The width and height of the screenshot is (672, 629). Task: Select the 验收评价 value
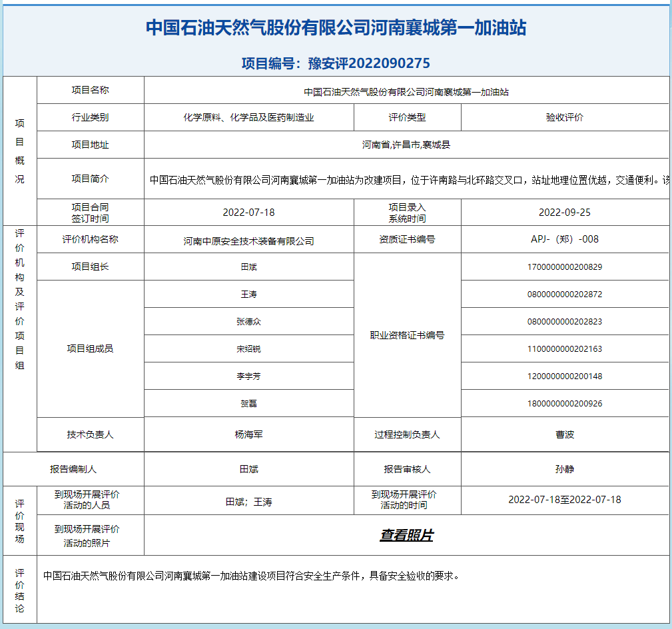coord(564,117)
